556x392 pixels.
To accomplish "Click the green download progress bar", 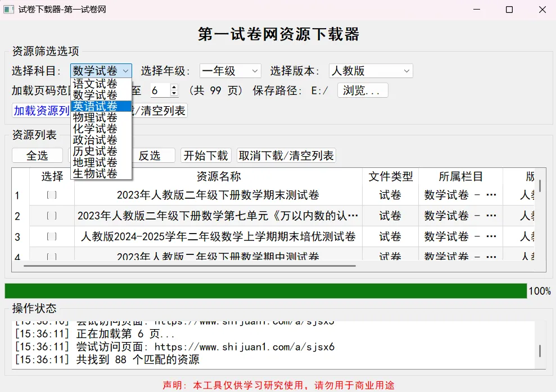I will (265, 291).
